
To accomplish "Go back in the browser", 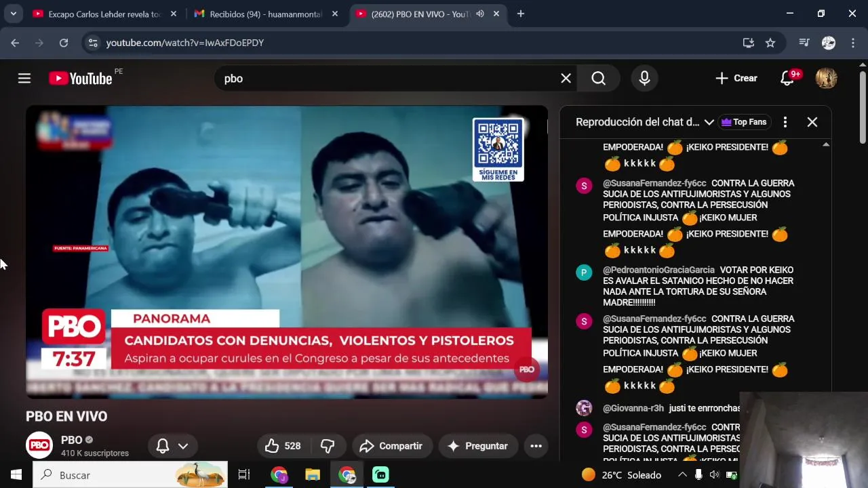I will tap(15, 43).
